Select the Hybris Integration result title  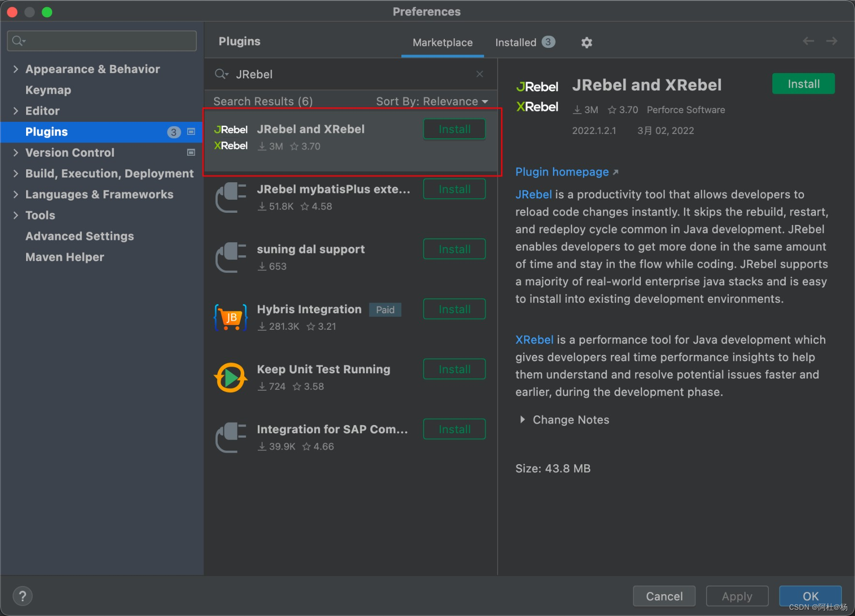click(309, 309)
